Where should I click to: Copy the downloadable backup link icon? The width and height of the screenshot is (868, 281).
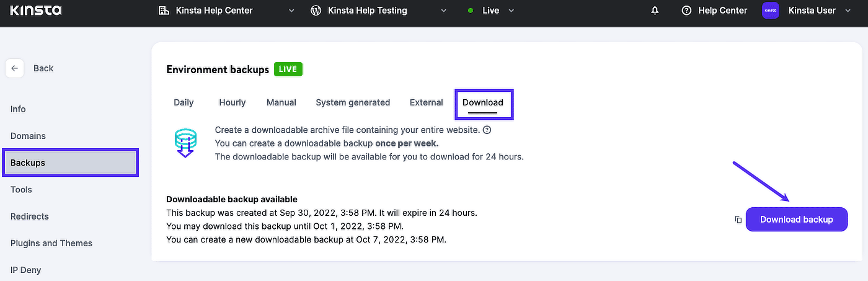point(738,220)
